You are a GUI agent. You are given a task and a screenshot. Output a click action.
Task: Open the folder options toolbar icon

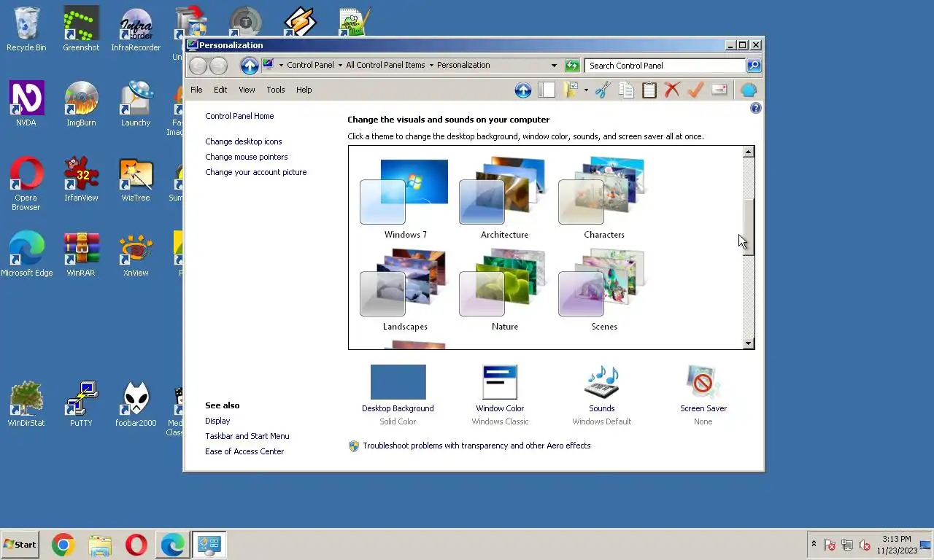point(571,90)
